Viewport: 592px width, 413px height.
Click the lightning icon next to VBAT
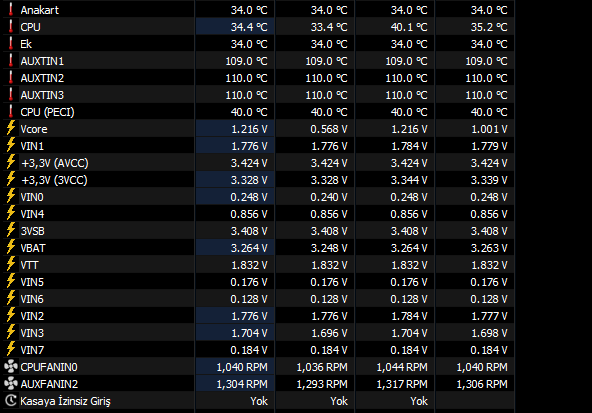pos(11,247)
